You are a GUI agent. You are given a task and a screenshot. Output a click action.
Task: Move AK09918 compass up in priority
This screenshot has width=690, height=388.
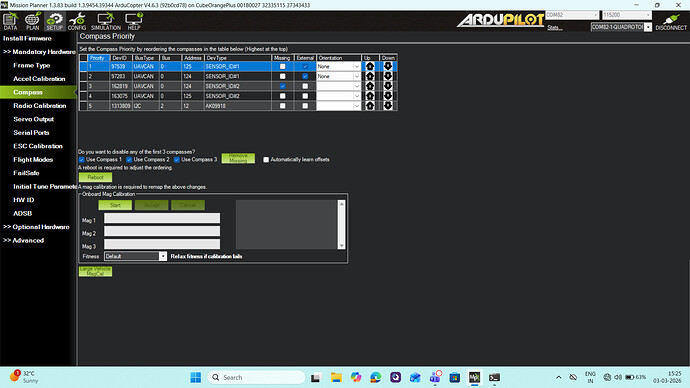(x=370, y=106)
